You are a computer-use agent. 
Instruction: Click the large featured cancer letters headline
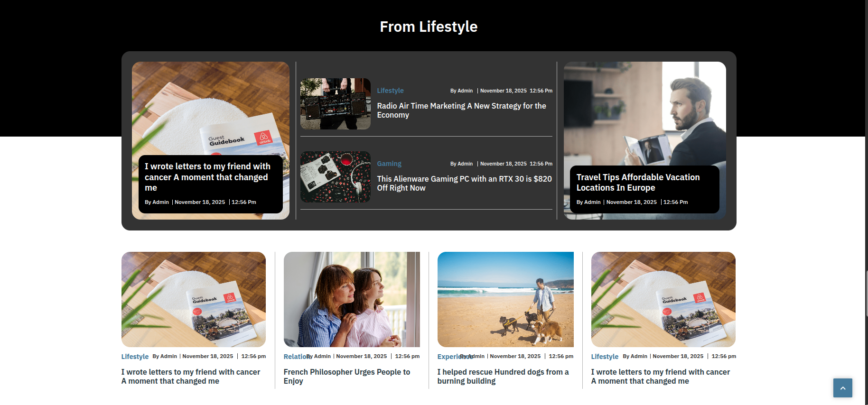coord(207,177)
